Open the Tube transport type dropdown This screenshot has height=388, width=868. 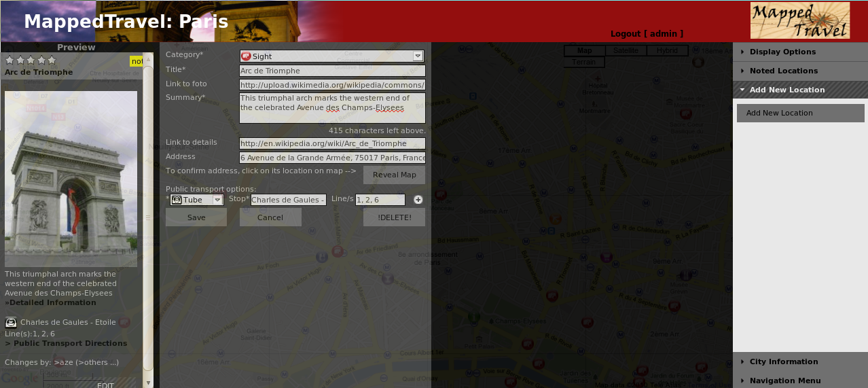click(196, 200)
